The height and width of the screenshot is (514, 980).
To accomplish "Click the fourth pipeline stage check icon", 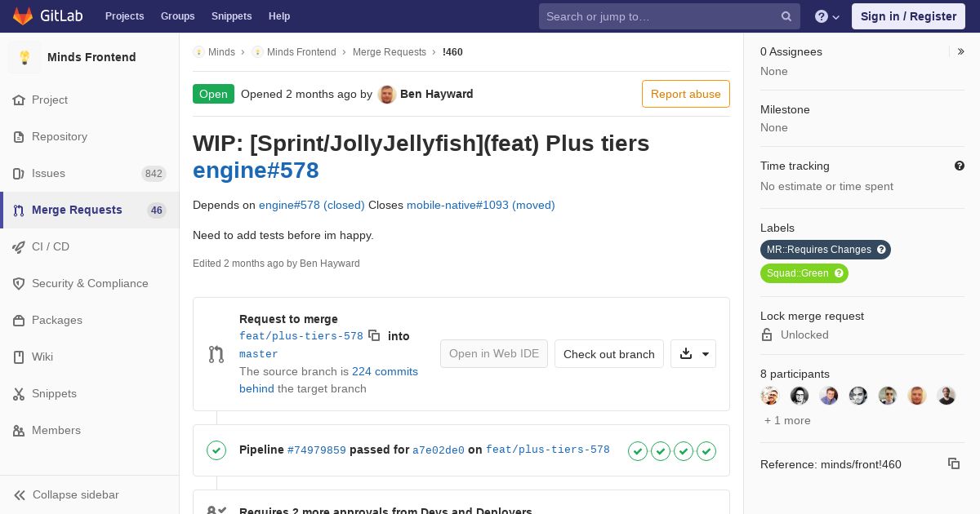I will [706, 450].
